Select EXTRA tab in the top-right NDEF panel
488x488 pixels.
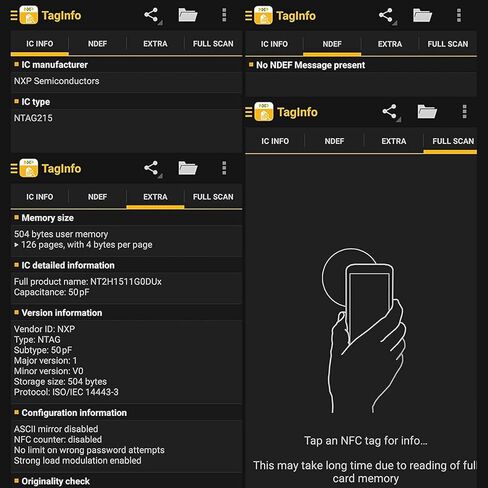click(390, 44)
